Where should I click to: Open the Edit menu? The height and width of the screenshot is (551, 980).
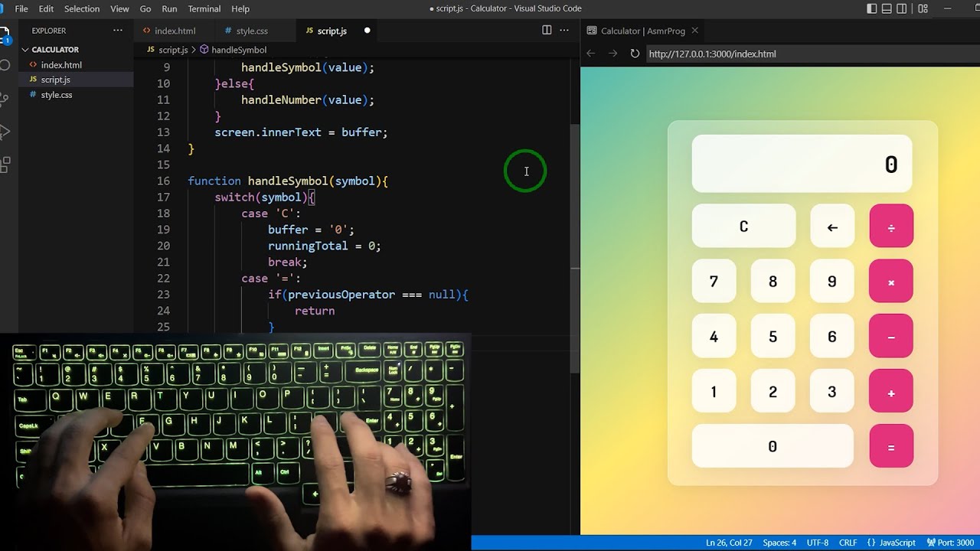(46, 8)
